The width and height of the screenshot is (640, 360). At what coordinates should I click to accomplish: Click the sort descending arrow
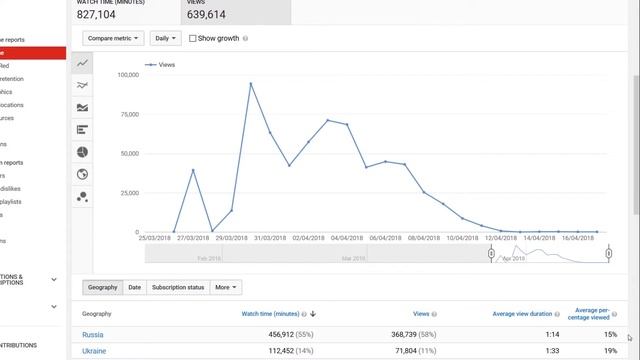click(313, 314)
